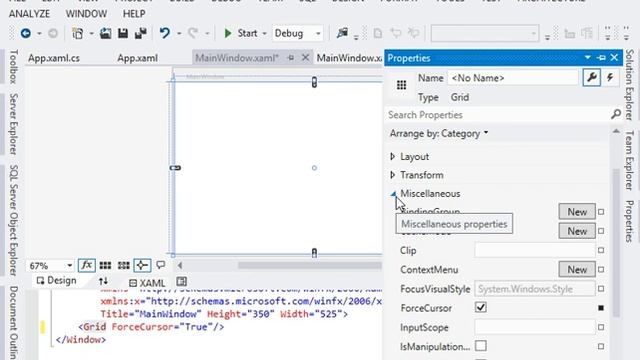Open the Arrange by: Category dropdown

439,133
